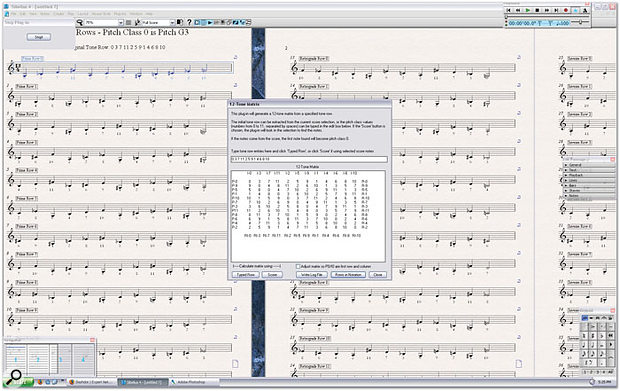Click the tempo slider in Playback window
Screen dimensions: 620x391
(580, 22)
